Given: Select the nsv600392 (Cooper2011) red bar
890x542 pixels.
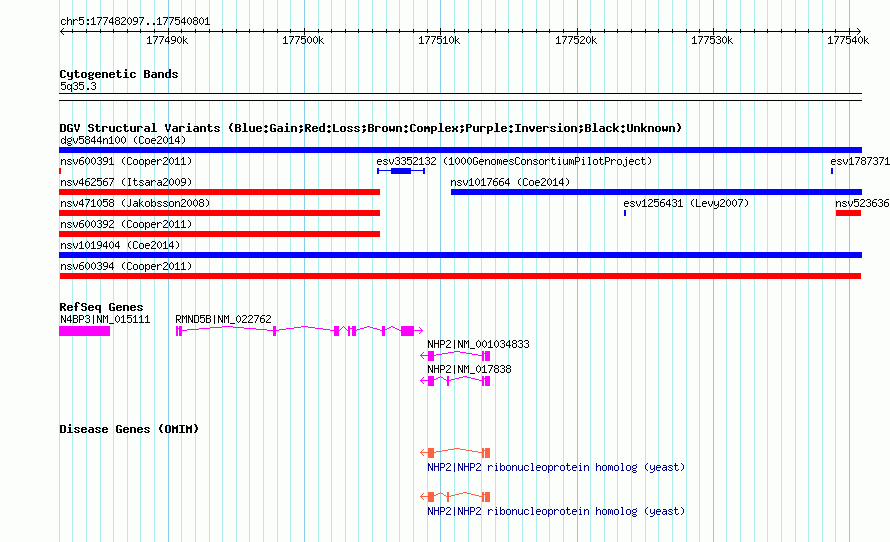Looking at the screenshot, I should click(220, 234).
